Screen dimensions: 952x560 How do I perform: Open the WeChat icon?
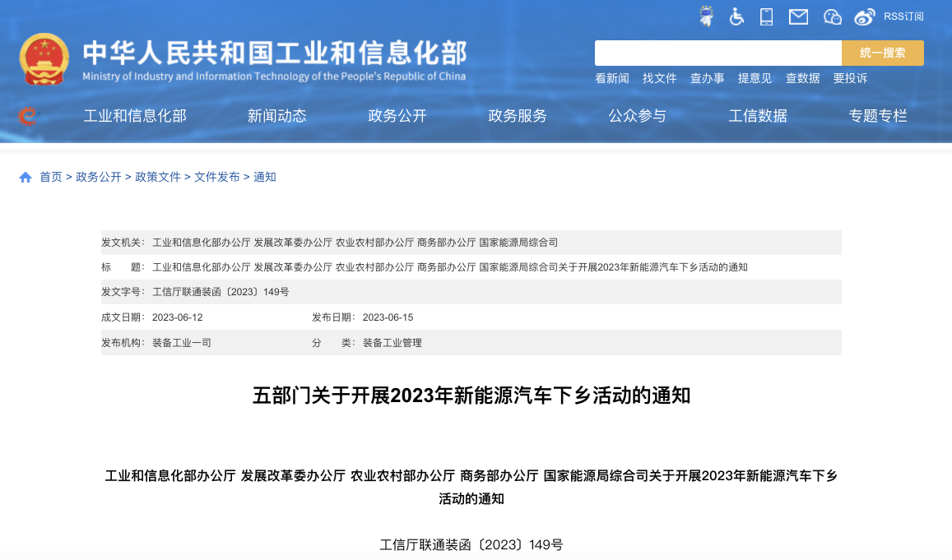coord(833,17)
